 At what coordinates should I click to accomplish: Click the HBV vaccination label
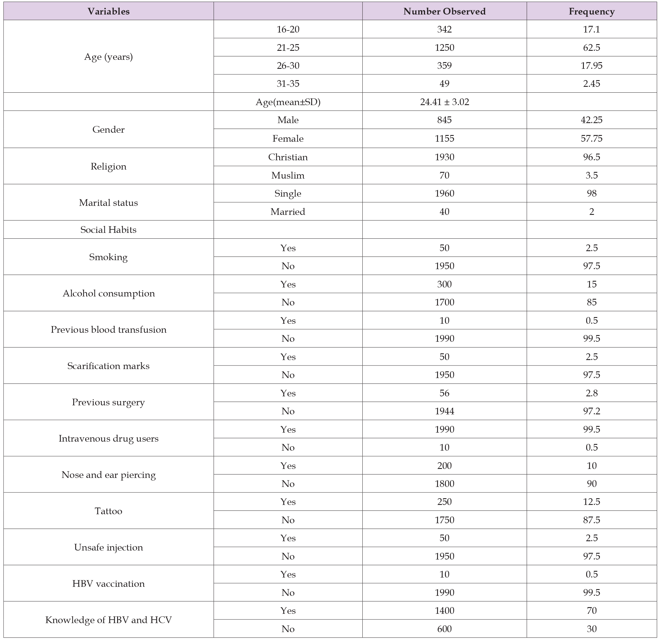click(108, 583)
